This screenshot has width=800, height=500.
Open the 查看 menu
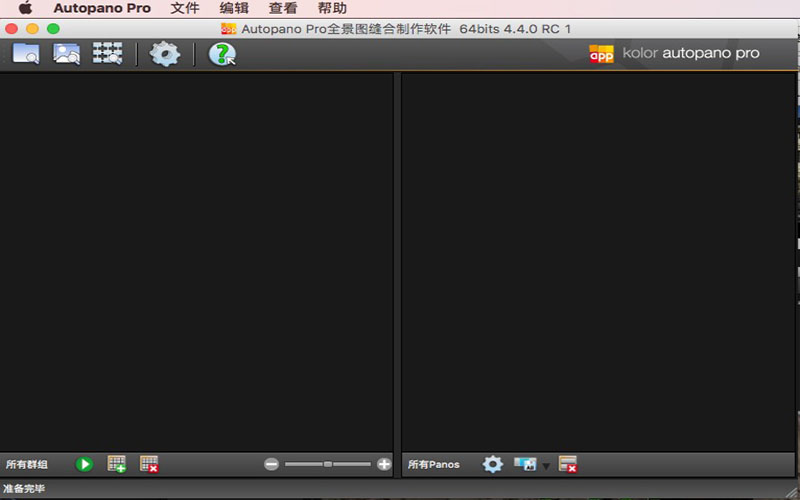point(283,8)
